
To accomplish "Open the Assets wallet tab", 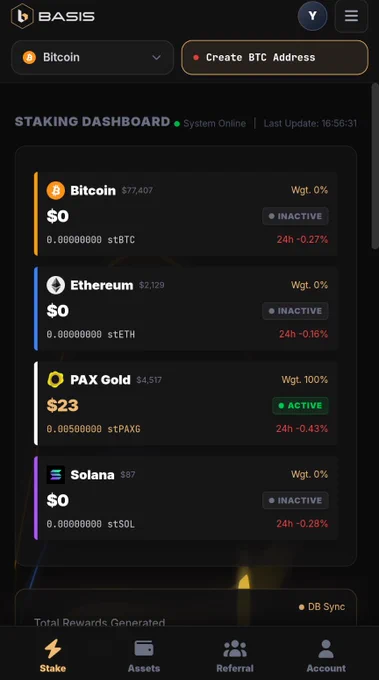I will point(144,655).
